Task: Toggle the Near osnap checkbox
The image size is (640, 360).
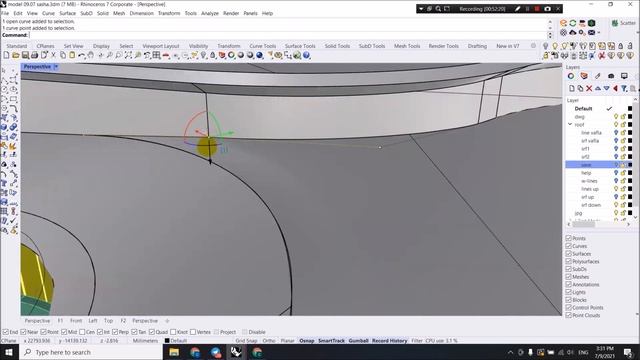Action: [23, 332]
